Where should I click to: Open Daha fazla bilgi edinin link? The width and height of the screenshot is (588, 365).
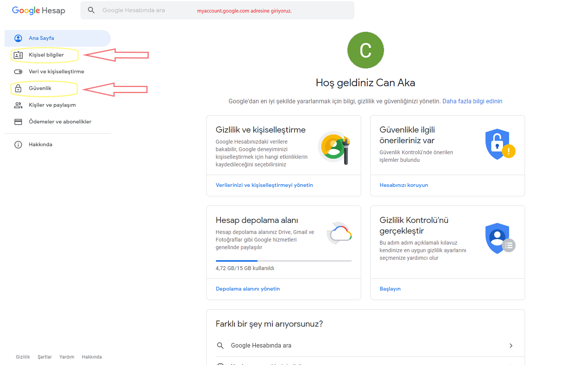point(472,101)
